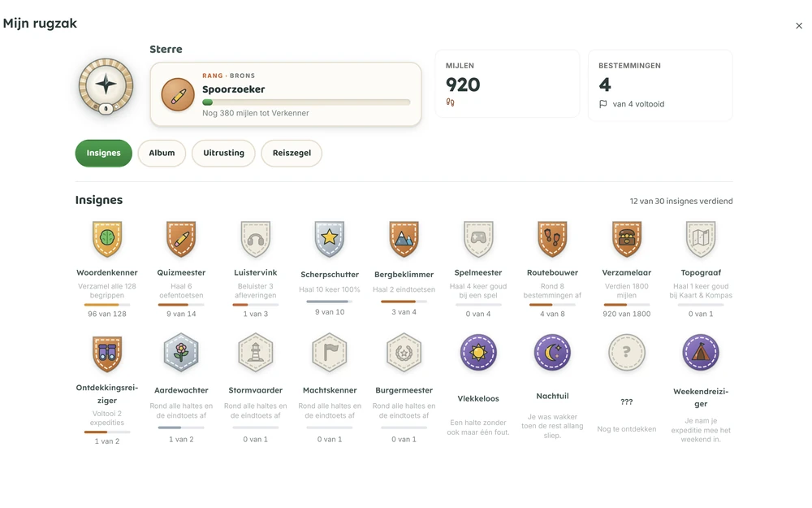The height and width of the screenshot is (508, 812).
Task: Open the Verzamelaar treasure chest badge
Action: pyautogui.click(x=627, y=239)
